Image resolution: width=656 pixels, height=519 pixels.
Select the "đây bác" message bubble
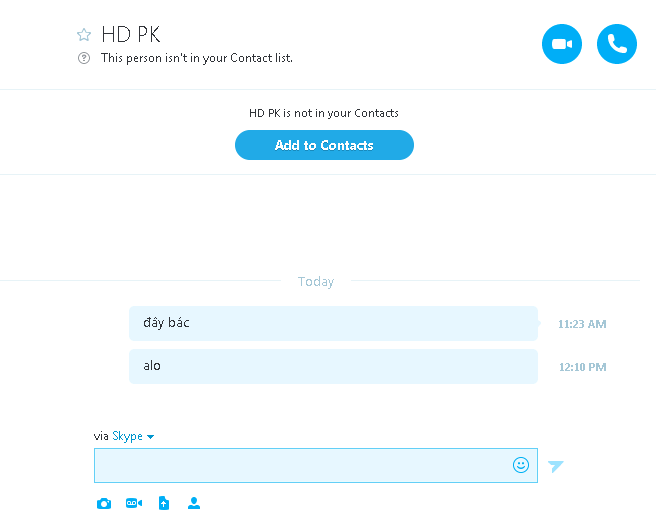(333, 323)
